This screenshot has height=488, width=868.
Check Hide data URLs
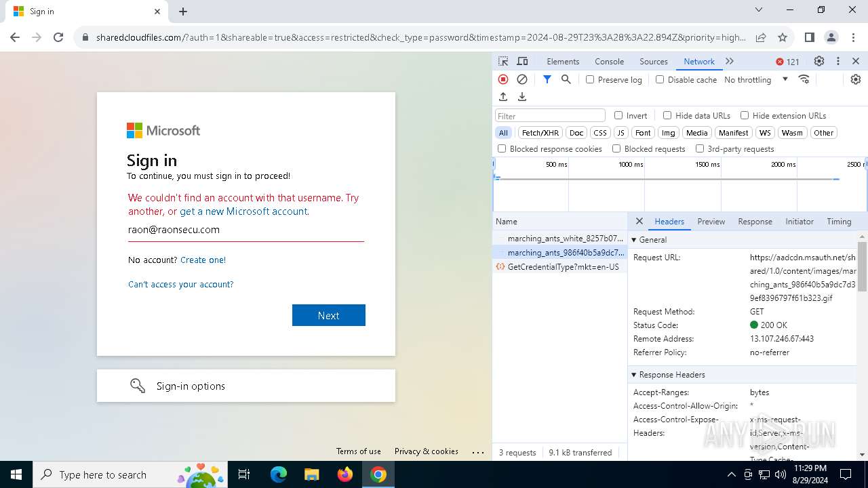pyautogui.click(x=667, y=115)
